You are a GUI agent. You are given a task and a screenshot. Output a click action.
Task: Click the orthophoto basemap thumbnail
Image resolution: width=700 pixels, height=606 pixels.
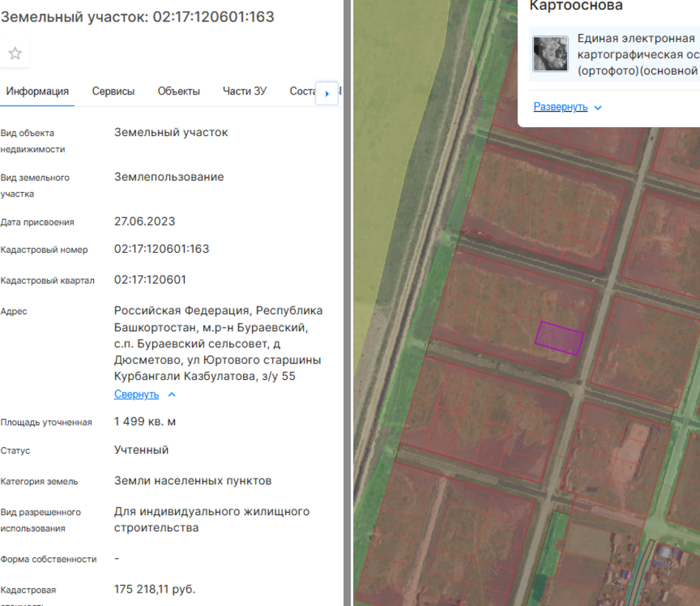tap(551, 54)
